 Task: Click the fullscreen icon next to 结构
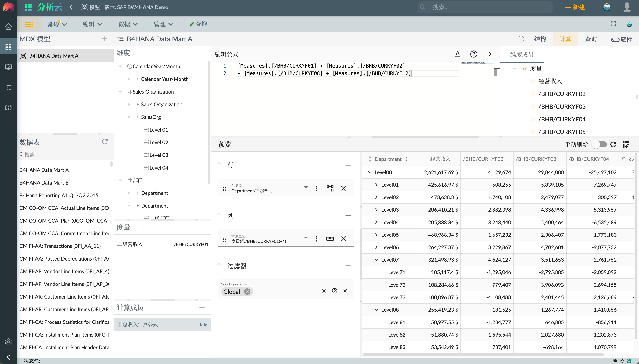click(521, 39)
